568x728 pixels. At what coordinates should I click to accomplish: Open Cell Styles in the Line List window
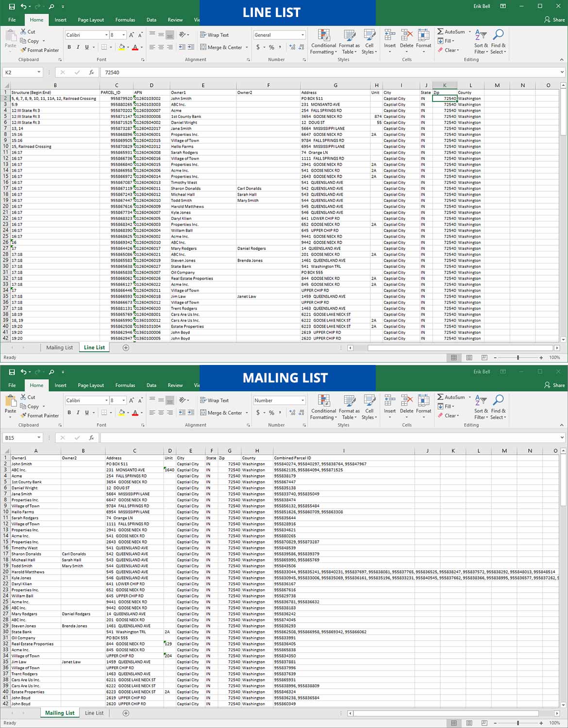[x=369, y=42]
